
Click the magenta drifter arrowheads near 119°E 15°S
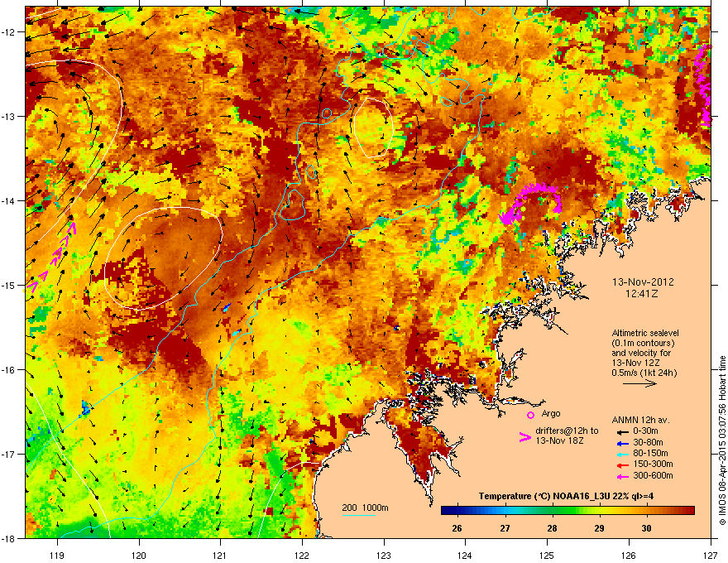51,257
